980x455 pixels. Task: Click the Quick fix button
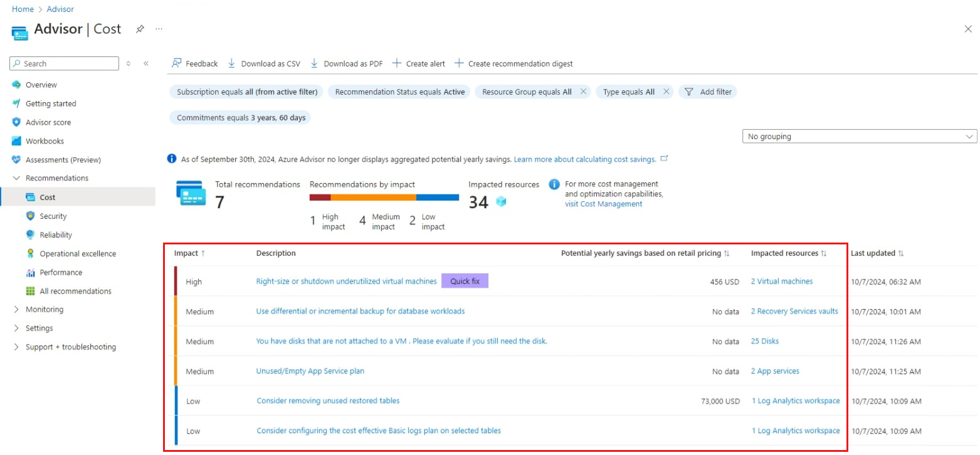click(465, 281)
